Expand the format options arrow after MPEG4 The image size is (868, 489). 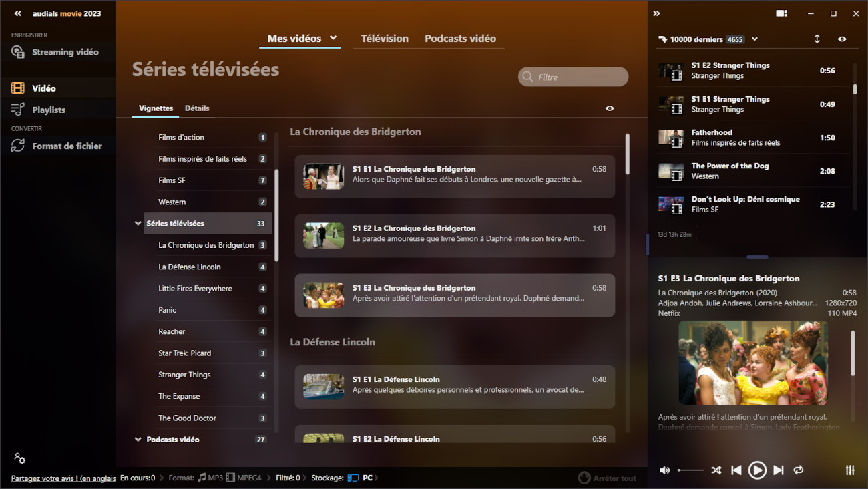coord(268,478)
